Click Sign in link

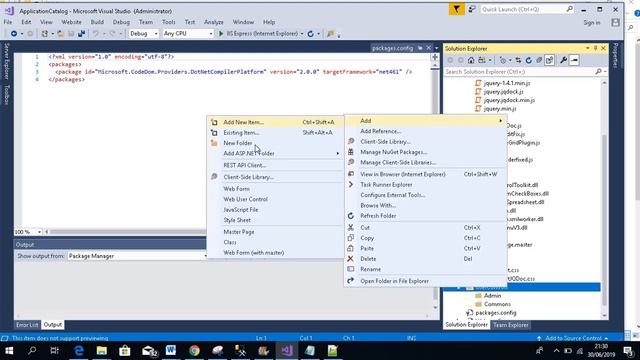point(591,23)
